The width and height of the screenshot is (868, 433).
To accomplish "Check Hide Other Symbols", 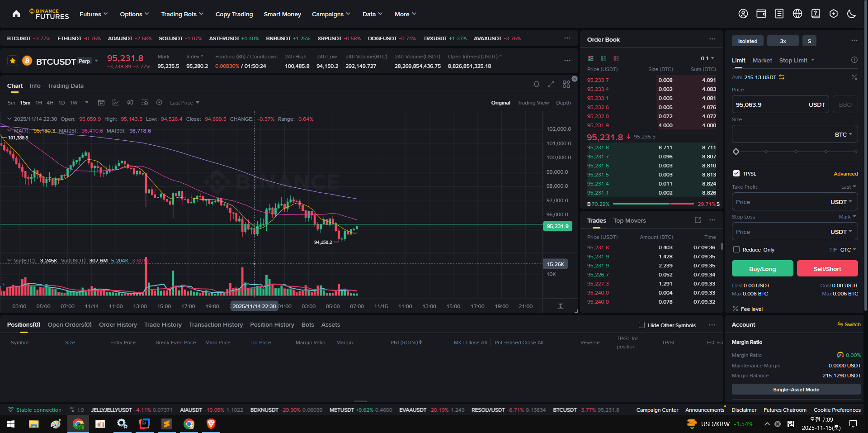I will point(642,325).
